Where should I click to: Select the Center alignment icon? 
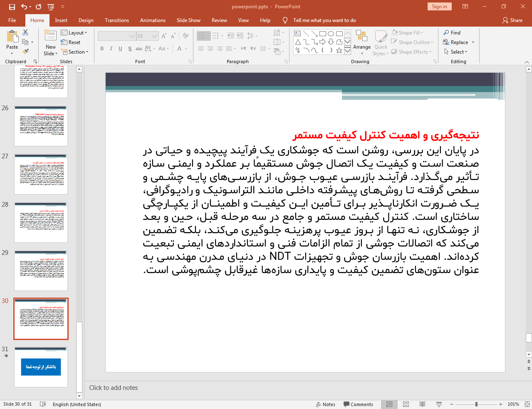[x=210, y=49]
